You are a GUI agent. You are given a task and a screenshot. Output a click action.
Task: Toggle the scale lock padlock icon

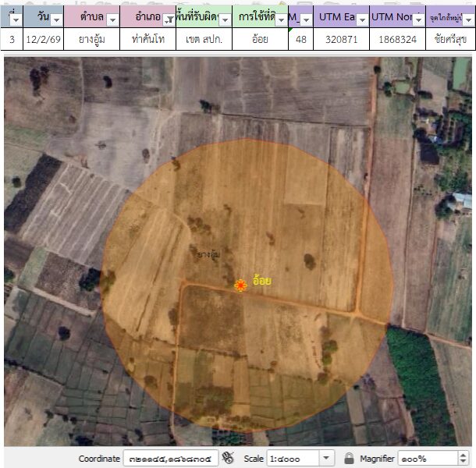tap(349, 458)
